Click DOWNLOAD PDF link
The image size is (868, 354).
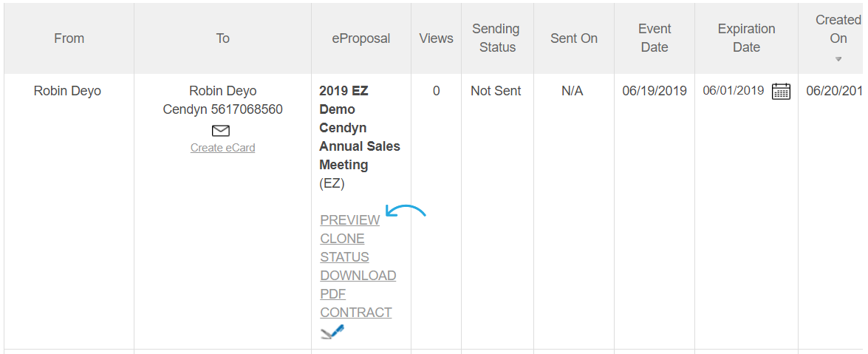(358, 285)
